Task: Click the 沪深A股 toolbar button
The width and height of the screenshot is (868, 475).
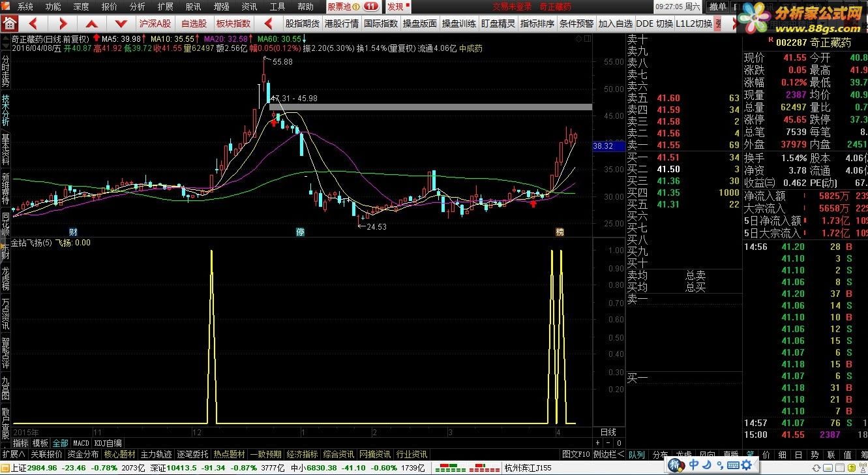Action: [x=155, y=23]
